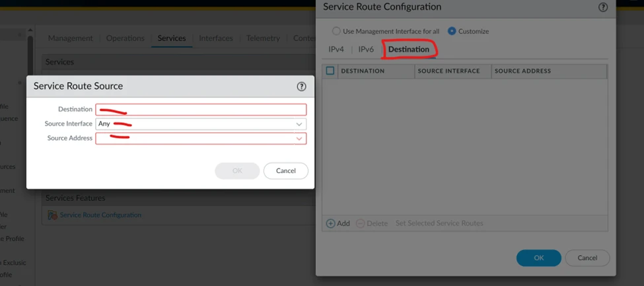This screenshot has width=644, height=286.
Task: Cancel the Service Route Configuration dialog
Action: pos(587,258)
